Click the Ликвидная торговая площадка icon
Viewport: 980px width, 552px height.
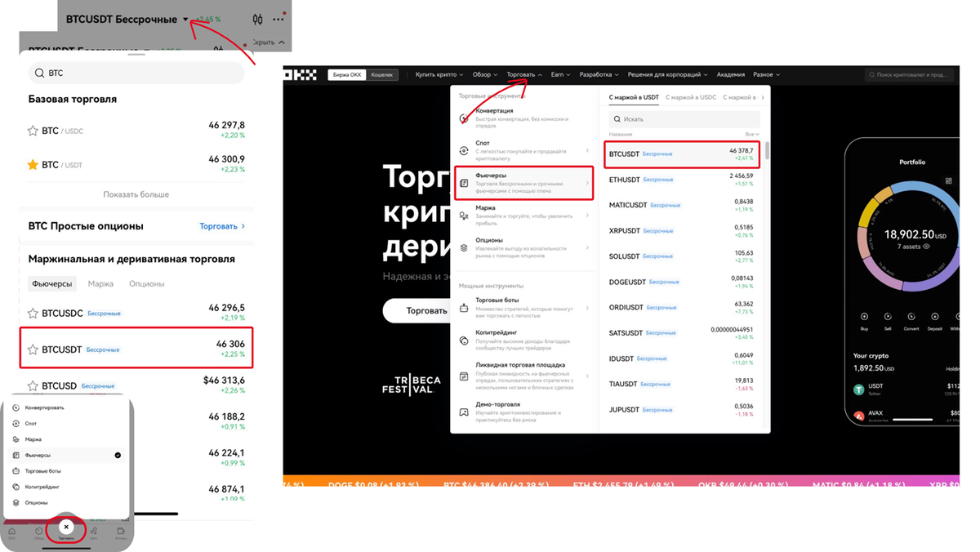click(464, 376)
